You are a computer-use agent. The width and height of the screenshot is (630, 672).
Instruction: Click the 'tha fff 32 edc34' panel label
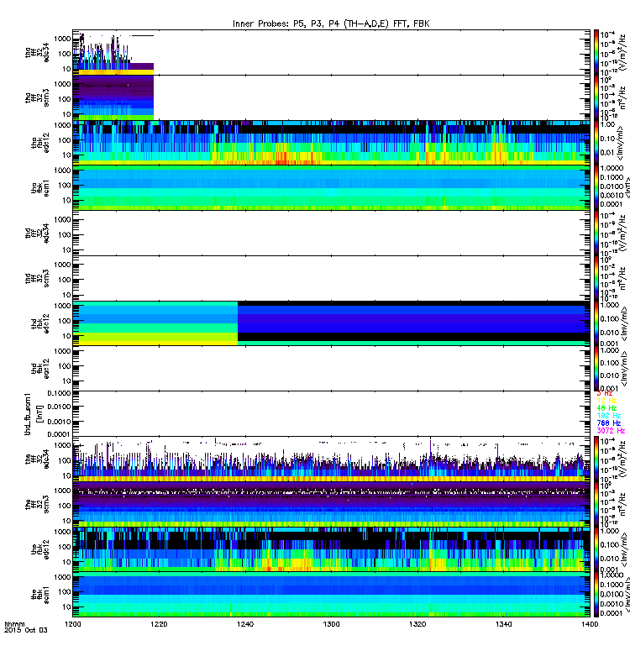[37, 52]
